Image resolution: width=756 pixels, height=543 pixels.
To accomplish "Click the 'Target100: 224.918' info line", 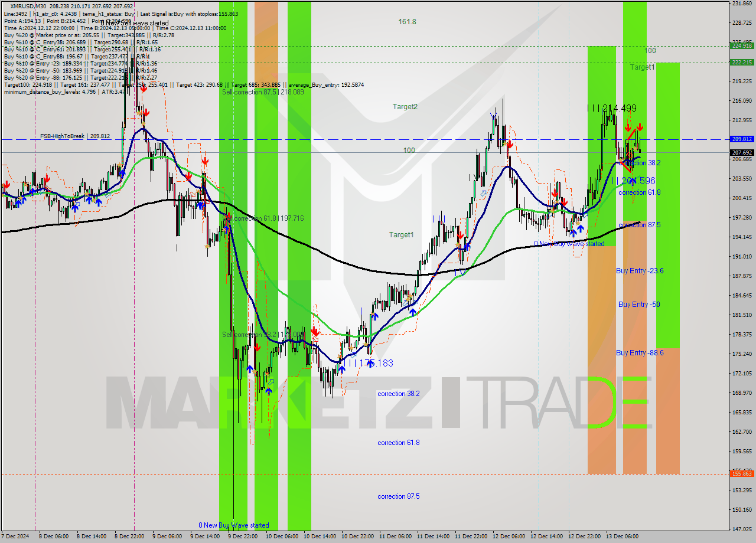I will click(184, 84).
